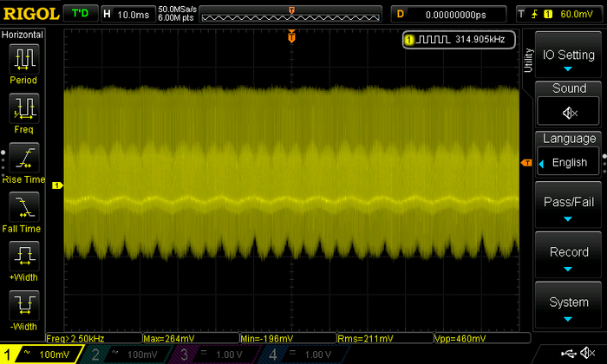Toggle the muted Sound speaker icon
The height and width of the screenshot is (364, 607).
click(569, 112)
